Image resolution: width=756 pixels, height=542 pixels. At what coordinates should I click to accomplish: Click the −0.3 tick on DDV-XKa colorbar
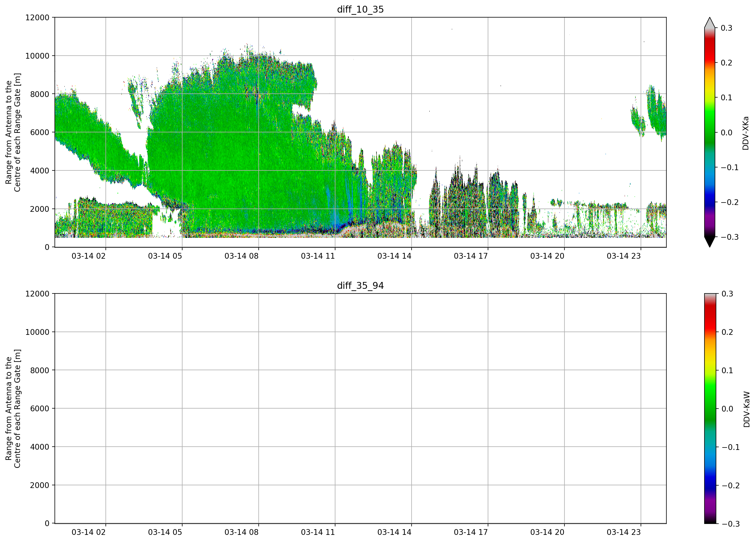730,237
